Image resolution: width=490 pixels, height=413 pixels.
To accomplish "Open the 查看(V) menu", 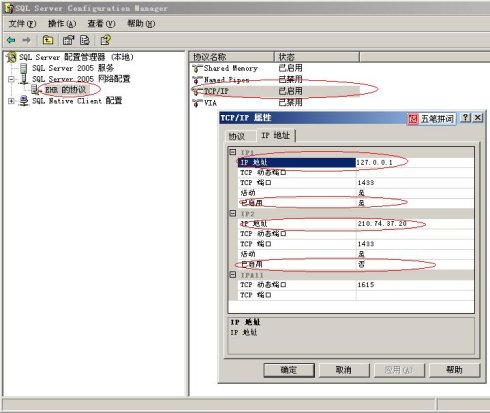I will pyautogui.click(x=101, y=24).
